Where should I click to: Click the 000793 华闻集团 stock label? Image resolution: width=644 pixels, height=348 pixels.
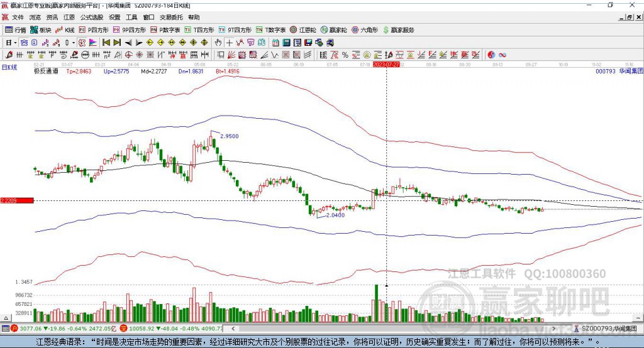click(619, 71)
